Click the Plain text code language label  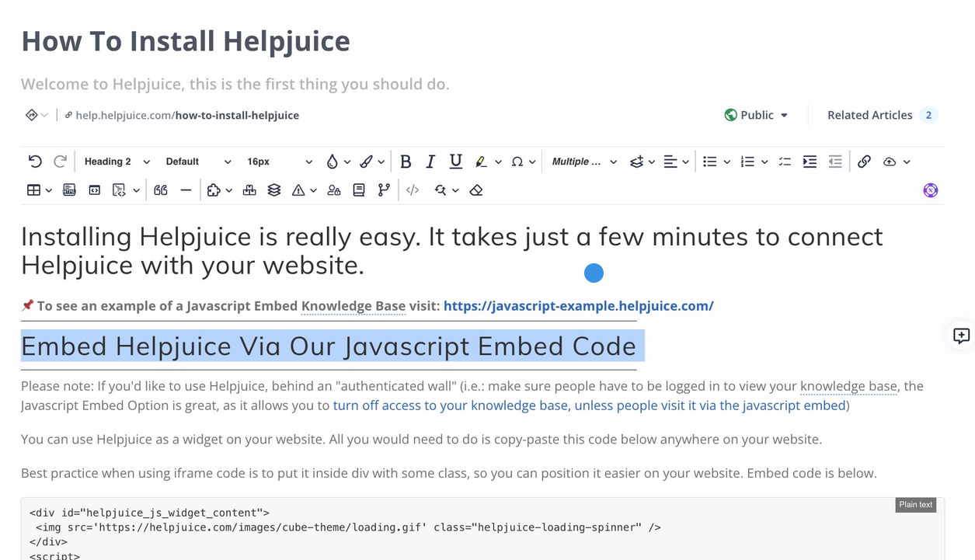pyautogui.click(x=916, y=505)
